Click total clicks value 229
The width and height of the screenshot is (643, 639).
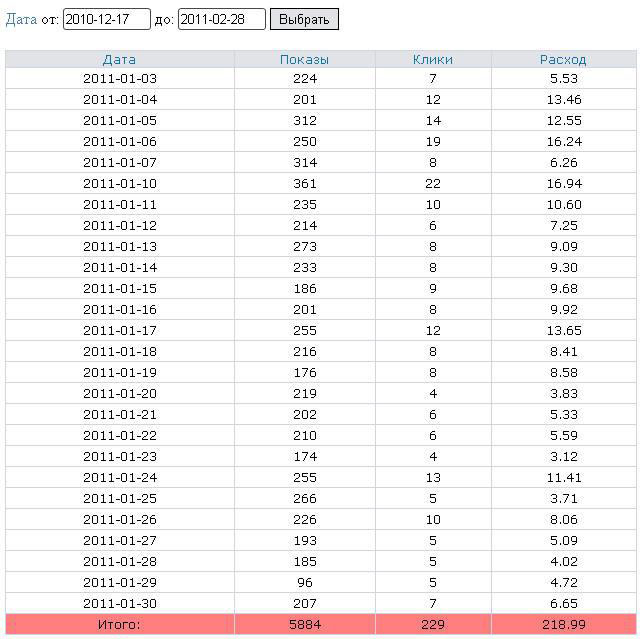433,625
